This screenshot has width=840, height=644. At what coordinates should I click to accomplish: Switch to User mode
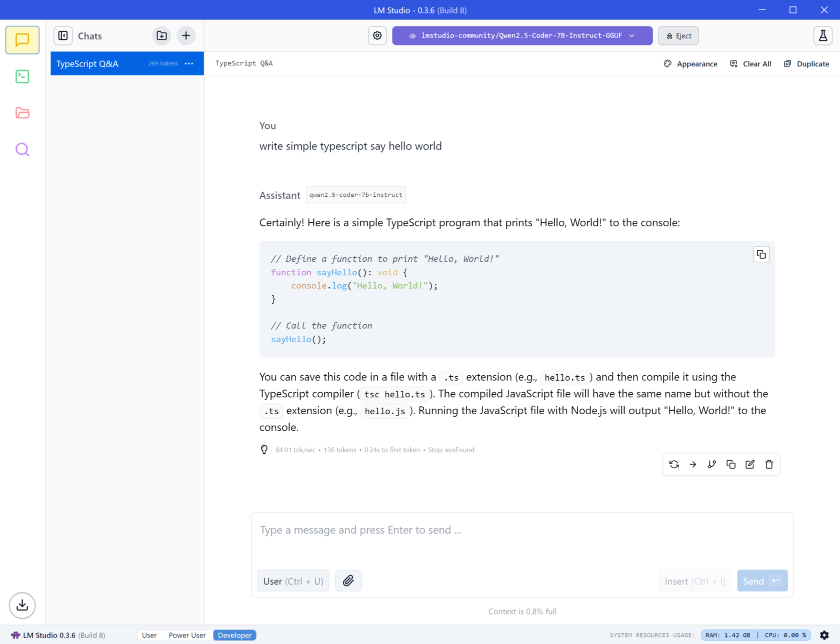[x=149, y=635]
